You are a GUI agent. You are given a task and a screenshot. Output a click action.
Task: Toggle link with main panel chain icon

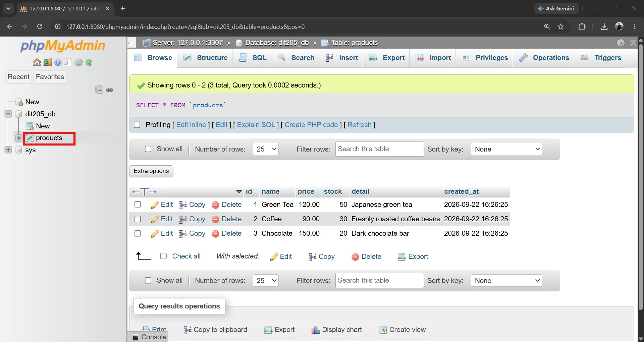pos(110,90)
